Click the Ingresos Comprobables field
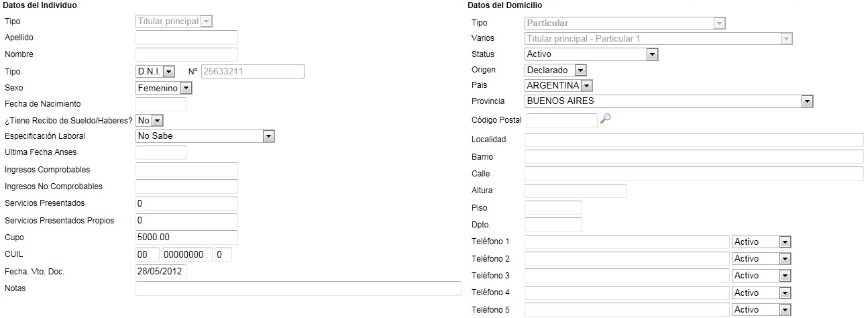Image resolution: width=868 pixels, height=318 pixels. click(186, 169)
